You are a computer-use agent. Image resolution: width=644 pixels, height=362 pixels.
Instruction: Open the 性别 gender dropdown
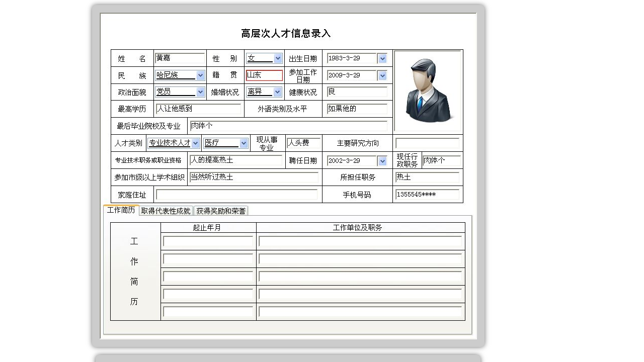coord(278,58)
